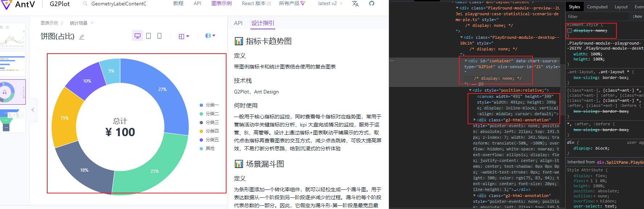Click the three dots beside the container node
This screenshot has height=209, width=644.
tap(392, 61)
